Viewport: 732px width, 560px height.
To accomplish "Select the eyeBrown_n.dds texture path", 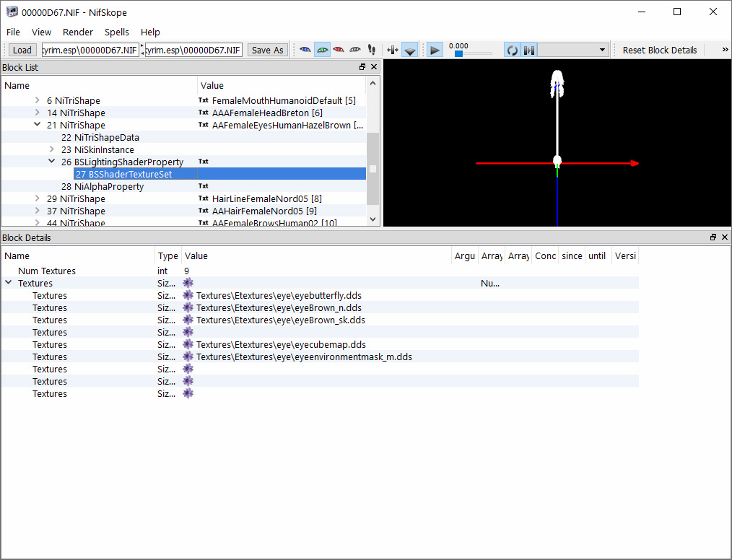I will [279, 307].
